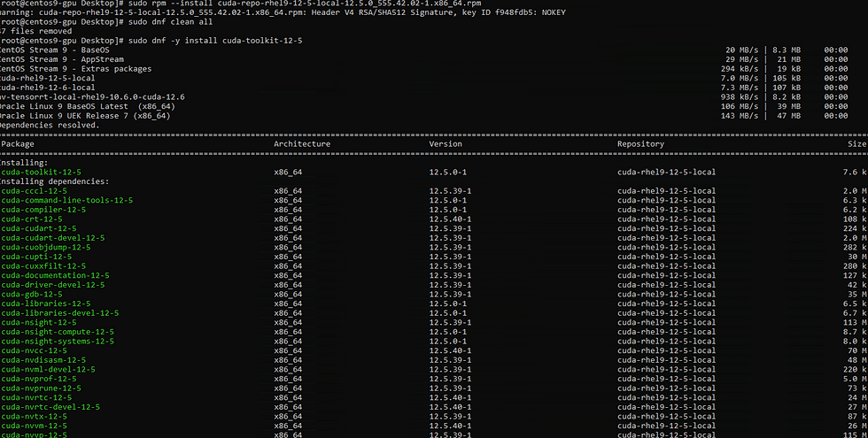Select repository name in cuda-gdb-12-5 row
This screenshot has height=438, width=868.
[x=666, y=294]
